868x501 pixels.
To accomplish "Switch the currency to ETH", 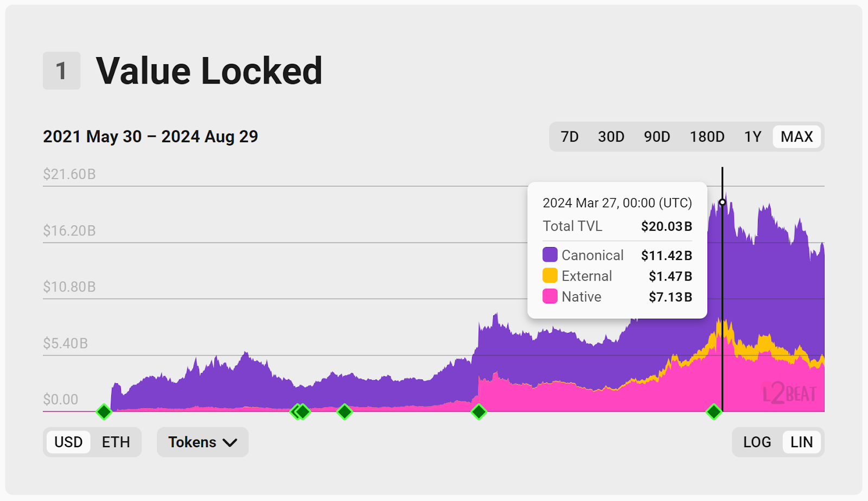I will (x=116, y=442).
